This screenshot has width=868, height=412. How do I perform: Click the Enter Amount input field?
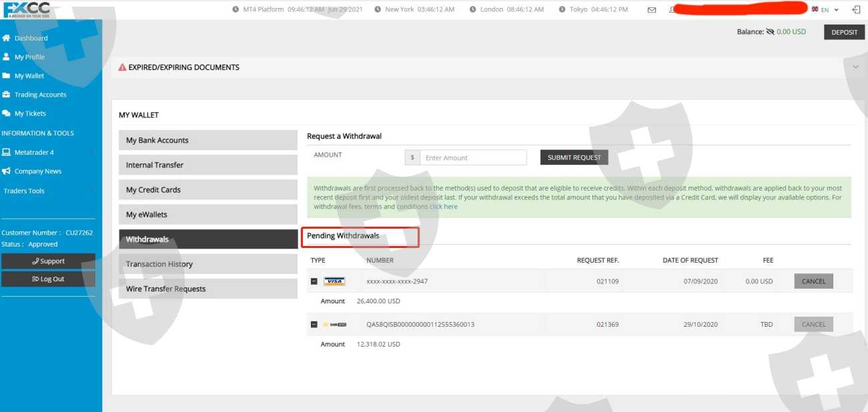[x=473, y=158]
